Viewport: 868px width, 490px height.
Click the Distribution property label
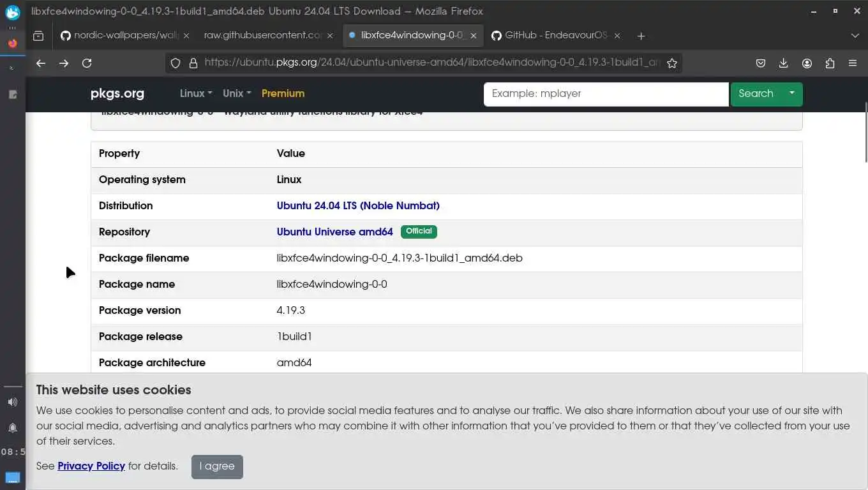[x=126, y=206]
